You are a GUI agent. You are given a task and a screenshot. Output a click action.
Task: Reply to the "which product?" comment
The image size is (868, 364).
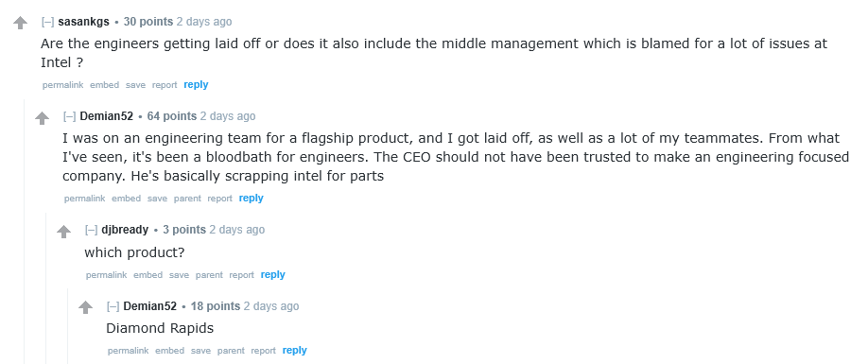pos(273,274)
